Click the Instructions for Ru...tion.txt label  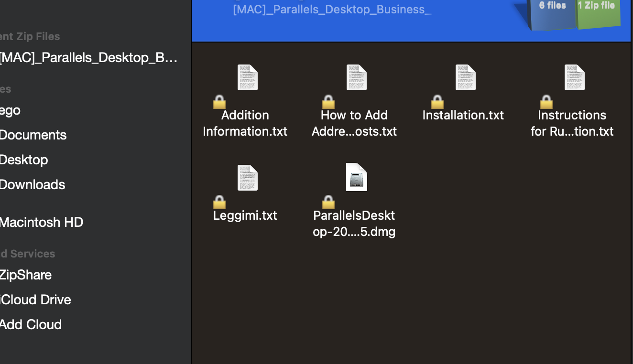point(572,123)
